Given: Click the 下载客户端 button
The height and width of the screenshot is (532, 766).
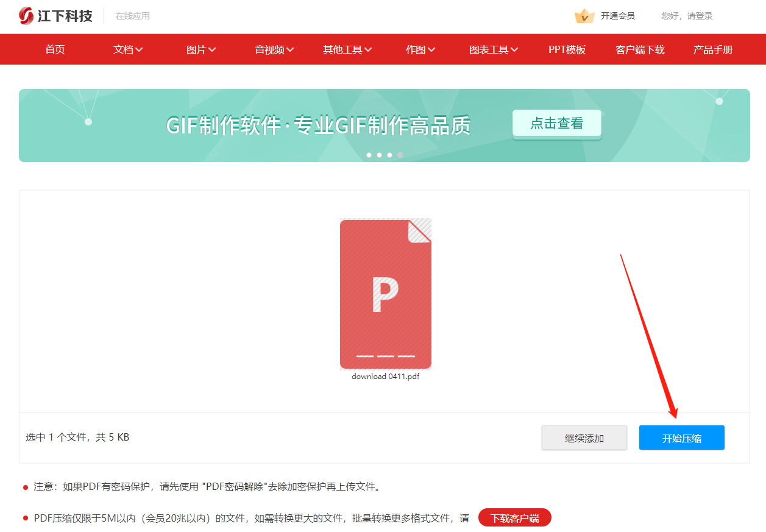Looking at the screenshot, I should pos(516,517).
